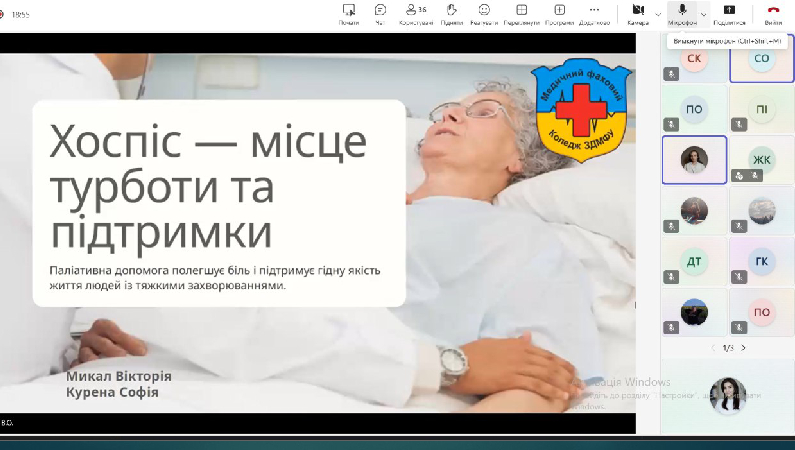The image size is (795, 450).
Task: Select highlighted speaker tile with woman's portrait
Action: tap(694, 160)
